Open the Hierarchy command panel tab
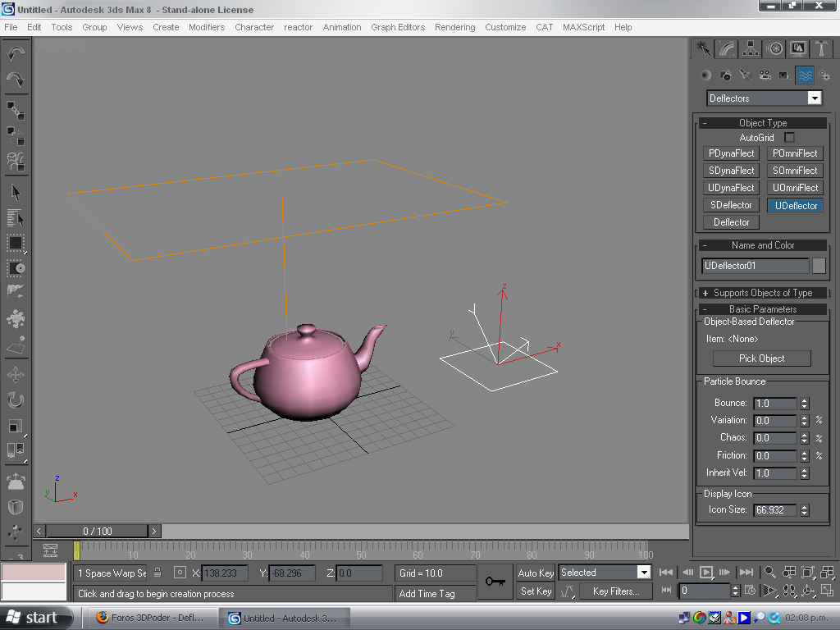Image resolution: width=840 pixels, height=630 pixels. click(x=751, y=48)
